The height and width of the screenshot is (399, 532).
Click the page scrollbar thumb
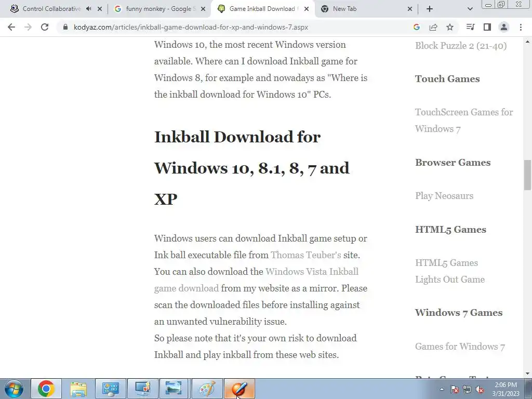point(527,175)
